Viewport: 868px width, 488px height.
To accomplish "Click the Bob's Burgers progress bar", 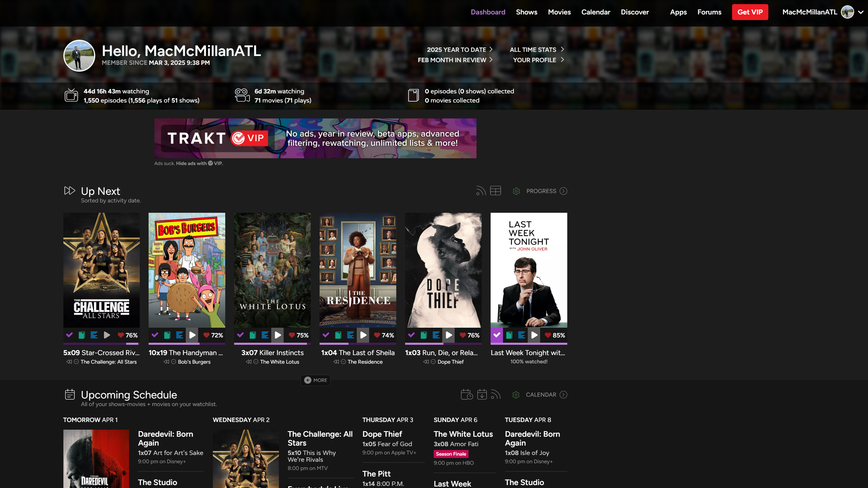I will coord(187,344).
